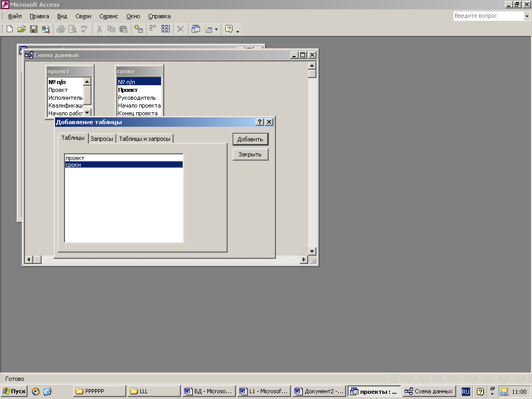Click the Paste clipboard toolbar icon

click(x=124, y=29)
